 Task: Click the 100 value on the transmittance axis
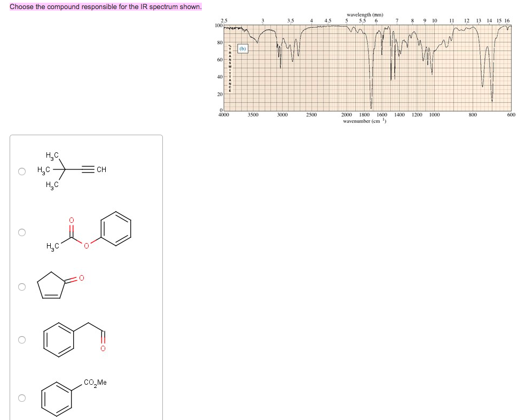(219, 24)
